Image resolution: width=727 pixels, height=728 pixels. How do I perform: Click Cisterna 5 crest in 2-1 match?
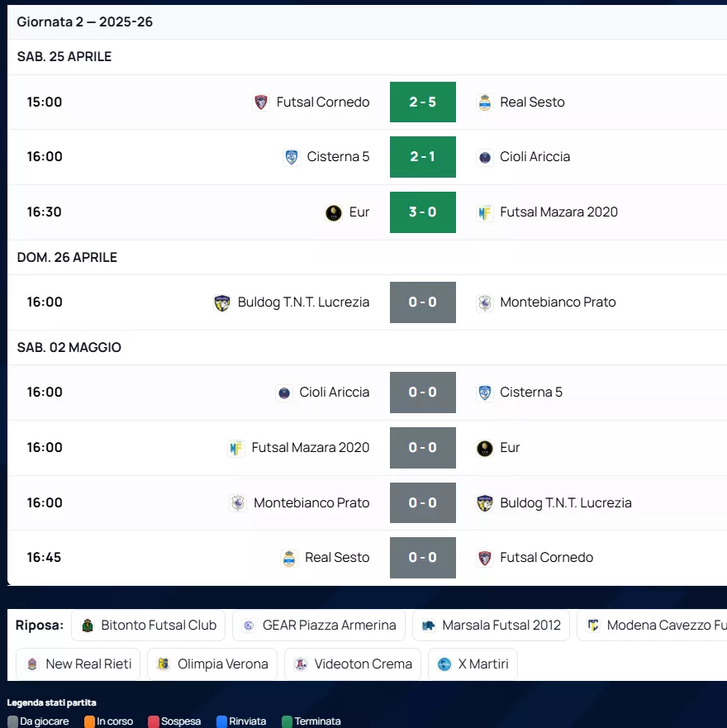pyautogui.click(x=291, y=157)
